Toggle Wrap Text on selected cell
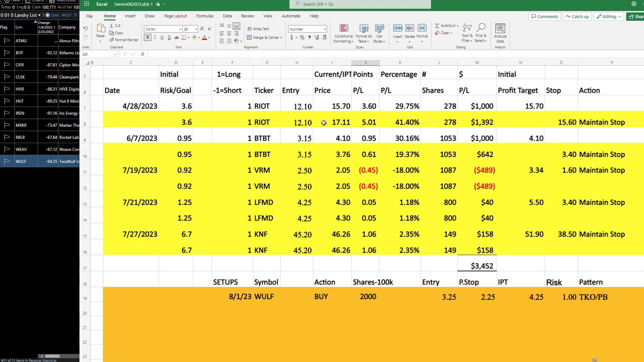Viewport: 644px width, 362px height. (258, 29)
